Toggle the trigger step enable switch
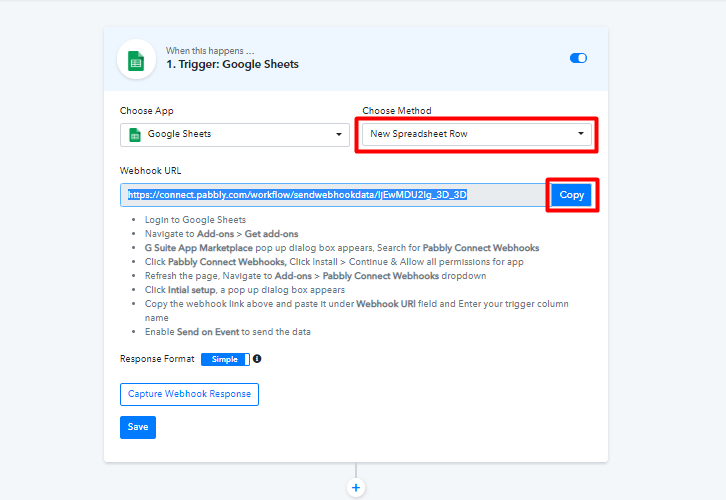Image resolution: width=726 pixels, height=500 pixels. tap(578, 58)
